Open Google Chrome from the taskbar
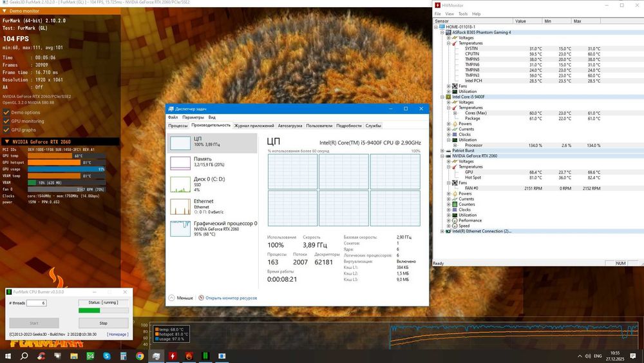 (x=140, y=356)
